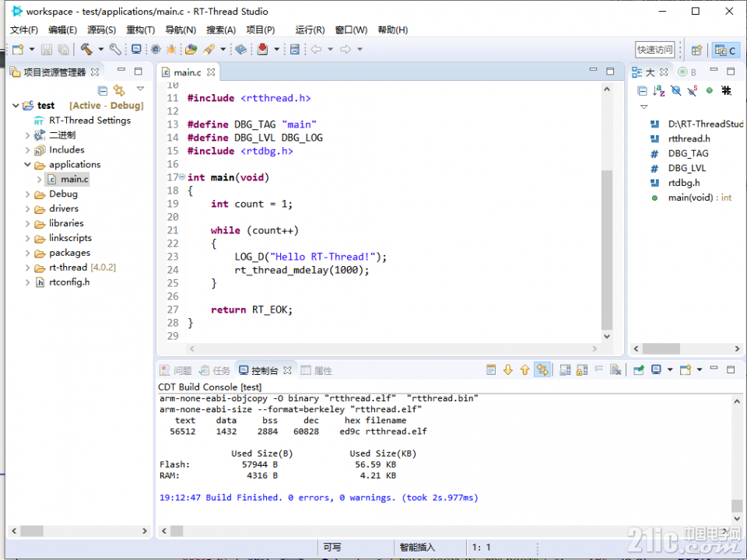Click the back navigation arrow
The image size is (747, 560).
(x=317, y=49)
